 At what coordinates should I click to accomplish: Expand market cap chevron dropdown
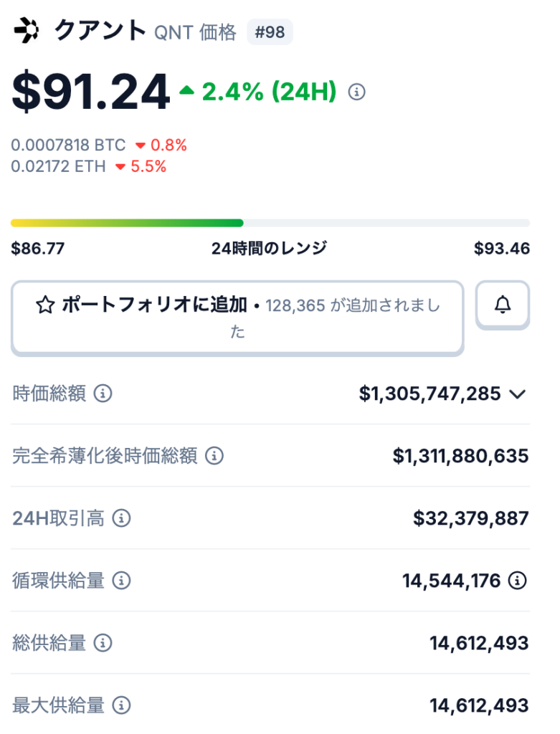tap(517, 394)
